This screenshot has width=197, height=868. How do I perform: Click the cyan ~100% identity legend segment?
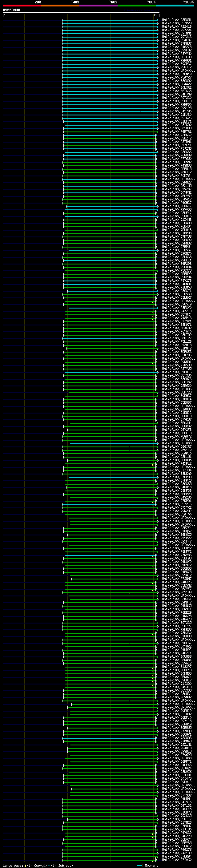coord(175,6)
